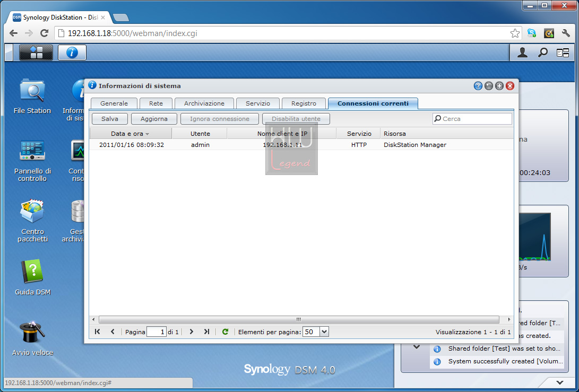Bookmark the page with the star icon
Viewport: 579px width, 392px height.
click(515, 33)
